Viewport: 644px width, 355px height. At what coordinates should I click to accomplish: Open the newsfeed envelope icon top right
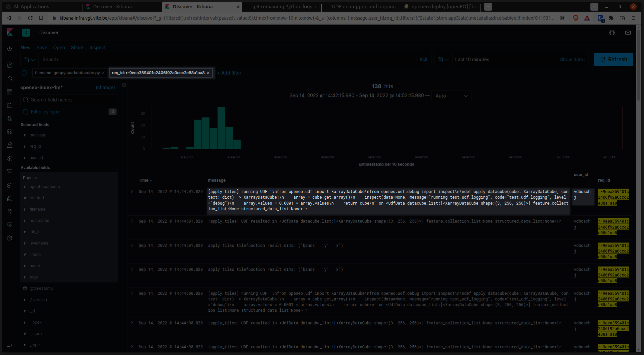pos(628,33)
